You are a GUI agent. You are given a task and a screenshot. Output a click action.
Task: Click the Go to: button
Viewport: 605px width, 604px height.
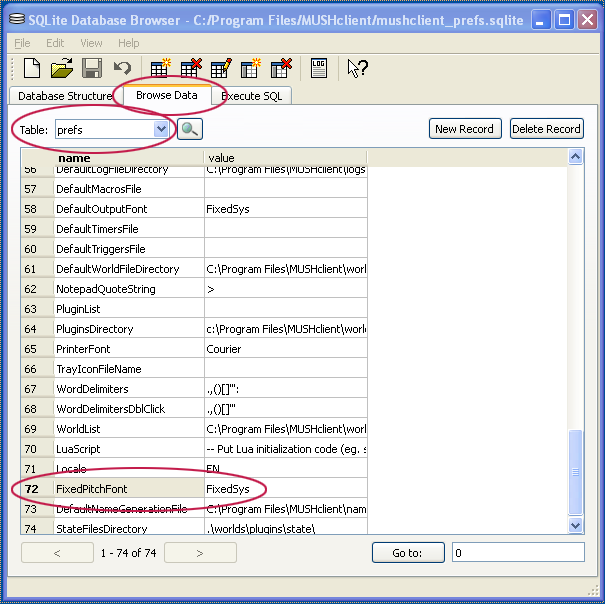(x=408, y=553)
